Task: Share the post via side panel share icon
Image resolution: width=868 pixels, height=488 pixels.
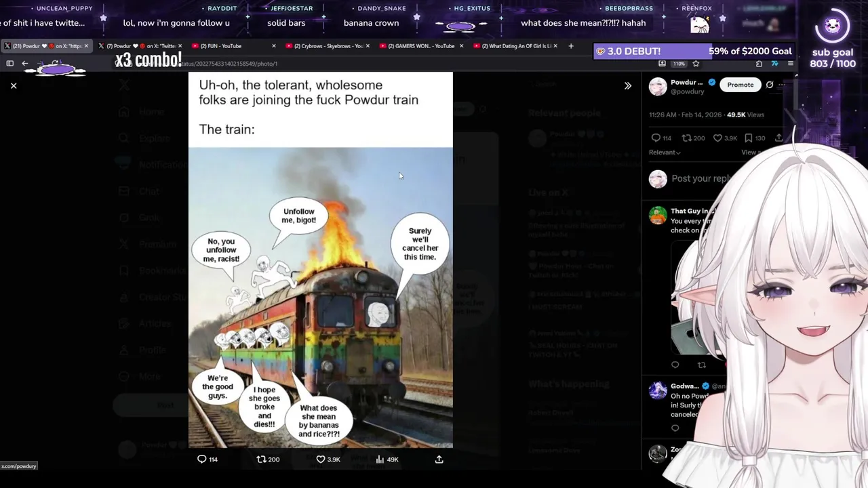Action: click(779, 138)
